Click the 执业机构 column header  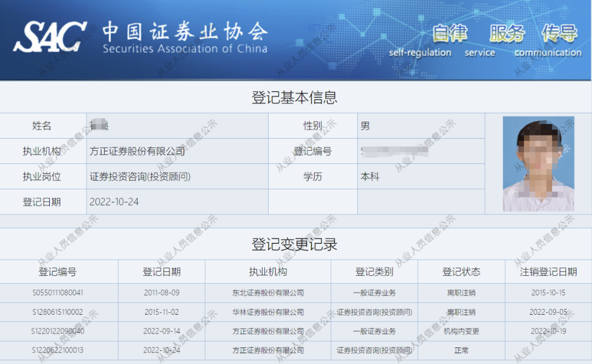click(268, 272)
